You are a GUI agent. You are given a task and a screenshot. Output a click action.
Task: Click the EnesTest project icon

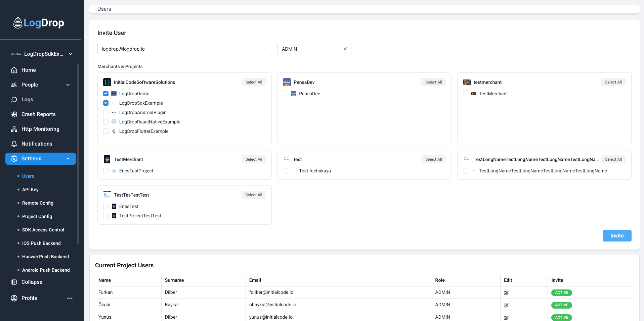pos(114,206)
